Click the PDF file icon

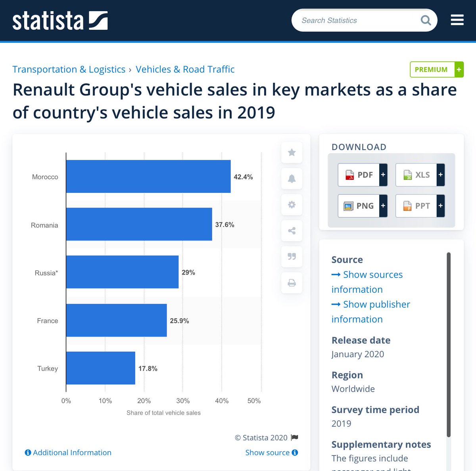pyautogui.click(x=349, y=175)
